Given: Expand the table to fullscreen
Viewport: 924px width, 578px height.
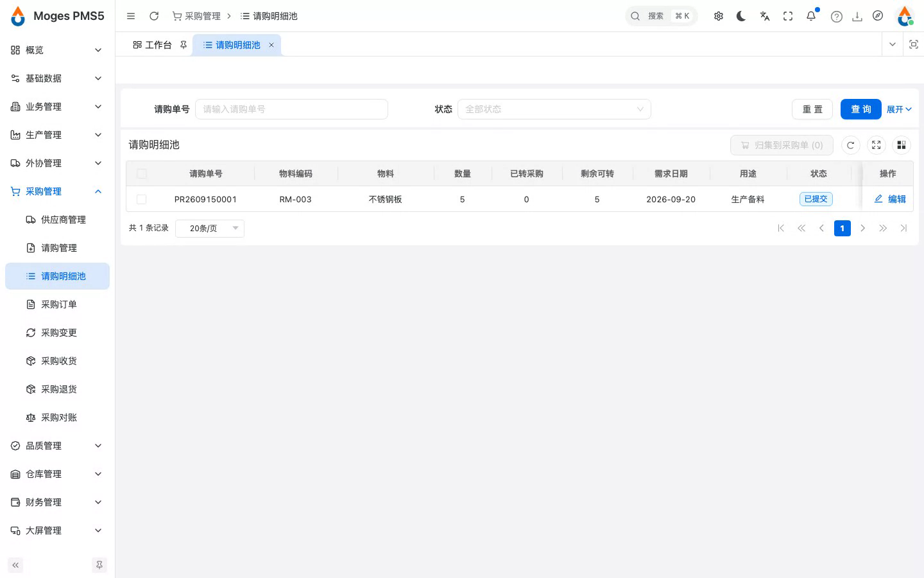Looking at the screenshot, I should point(876,145).
